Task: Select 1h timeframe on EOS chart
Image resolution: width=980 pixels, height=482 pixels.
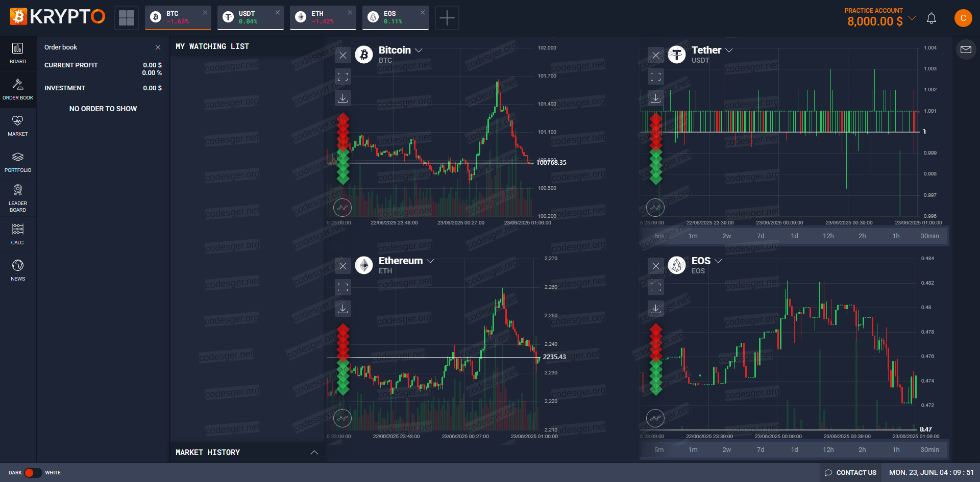Action: (896, 450)
